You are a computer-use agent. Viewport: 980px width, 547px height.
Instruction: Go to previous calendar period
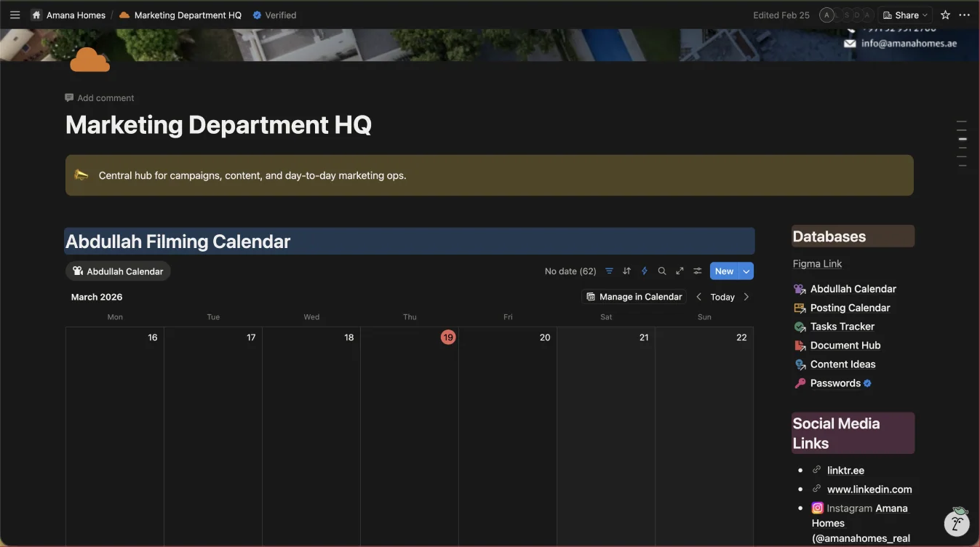[x=698, y=297]
